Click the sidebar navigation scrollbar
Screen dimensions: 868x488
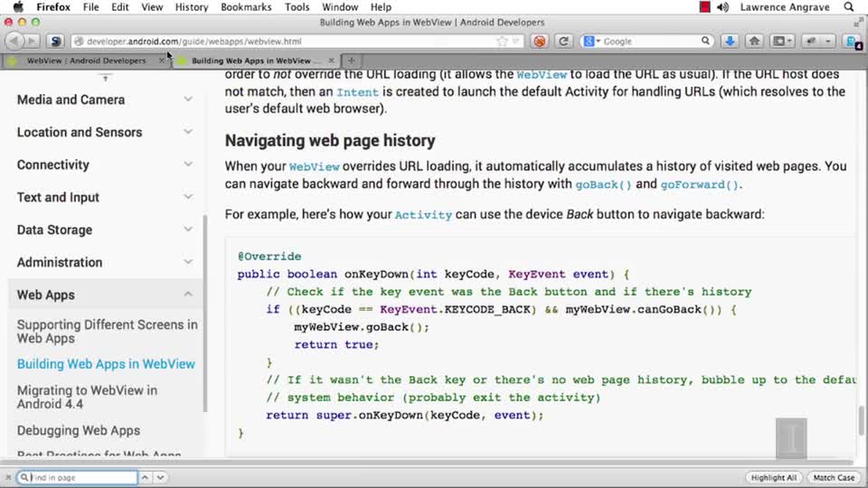click(205, 314)
